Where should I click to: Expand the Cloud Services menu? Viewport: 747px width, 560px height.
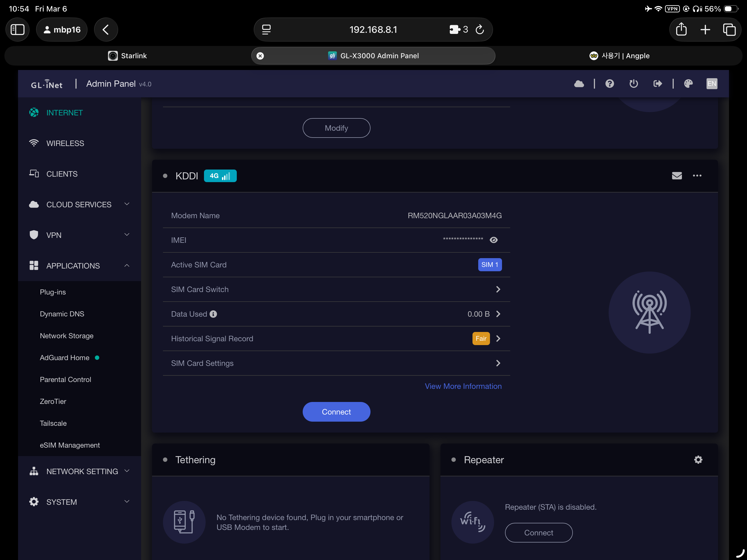(80, 205)
